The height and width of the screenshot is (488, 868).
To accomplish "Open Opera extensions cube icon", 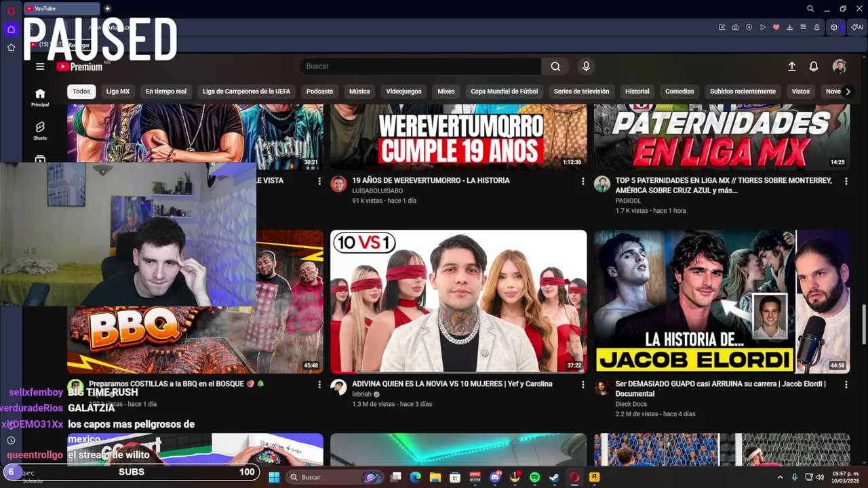I will (x=834, y=27).
